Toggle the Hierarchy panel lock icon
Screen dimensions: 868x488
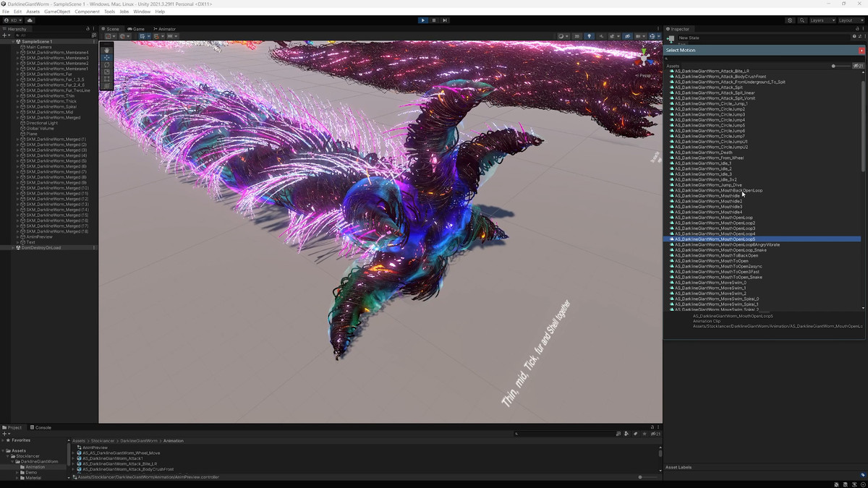[87, 29]
